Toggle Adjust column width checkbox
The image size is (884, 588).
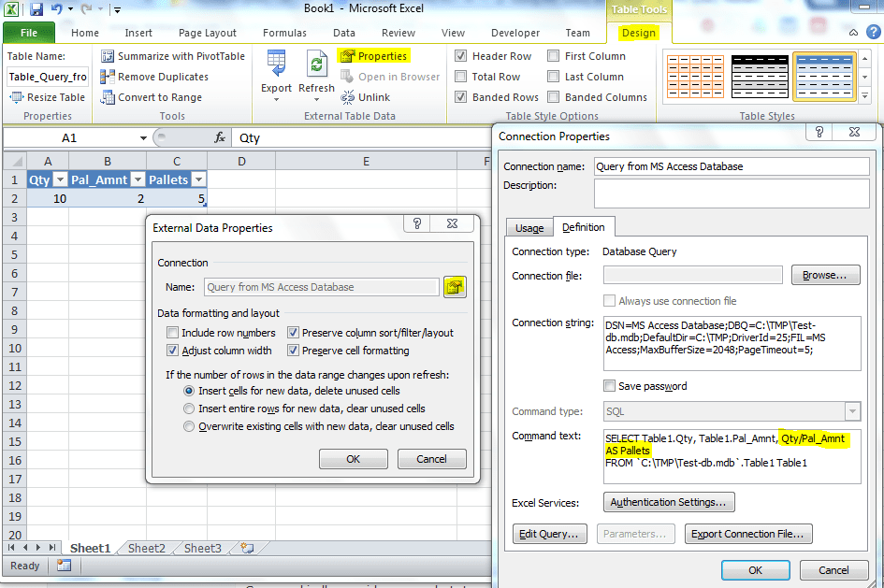[172, 351]
